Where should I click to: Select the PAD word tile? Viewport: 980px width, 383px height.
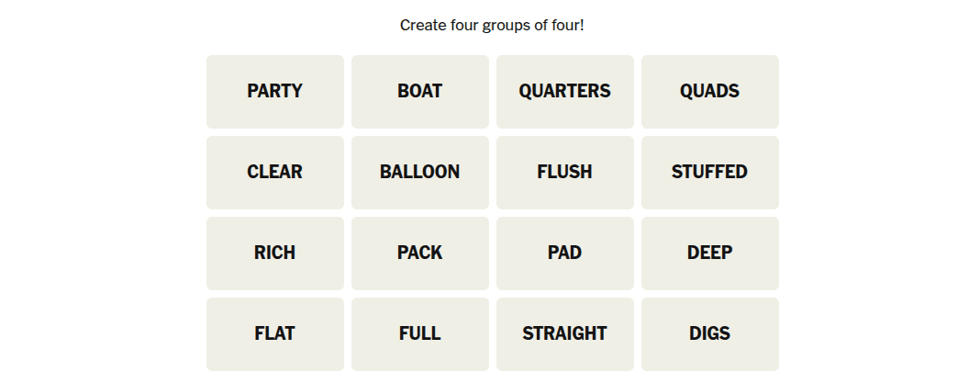click(564, 253)
